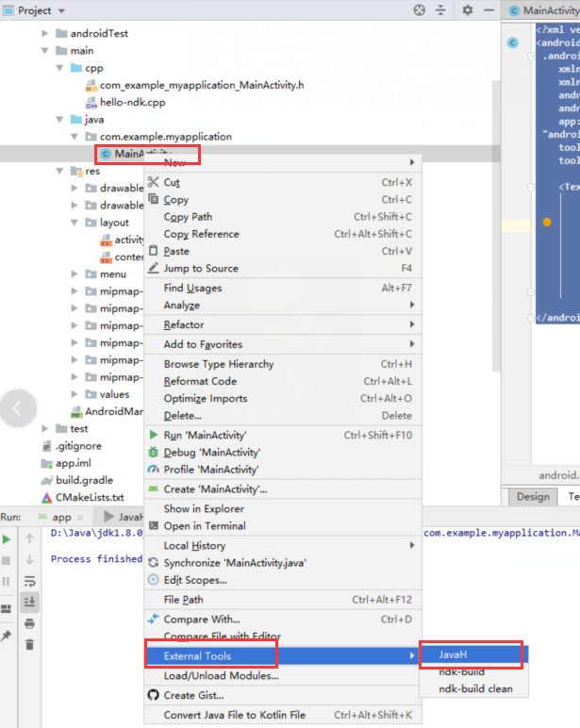Click the restore layout icon in Run panel
580x728 pixels.
point(6,608)
